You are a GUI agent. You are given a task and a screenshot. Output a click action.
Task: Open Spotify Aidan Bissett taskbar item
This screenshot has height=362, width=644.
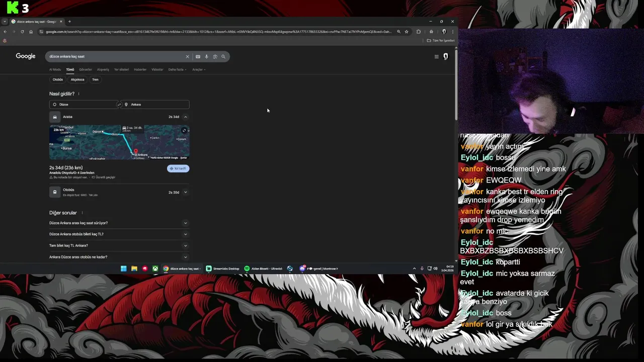(x=264, y=268)
